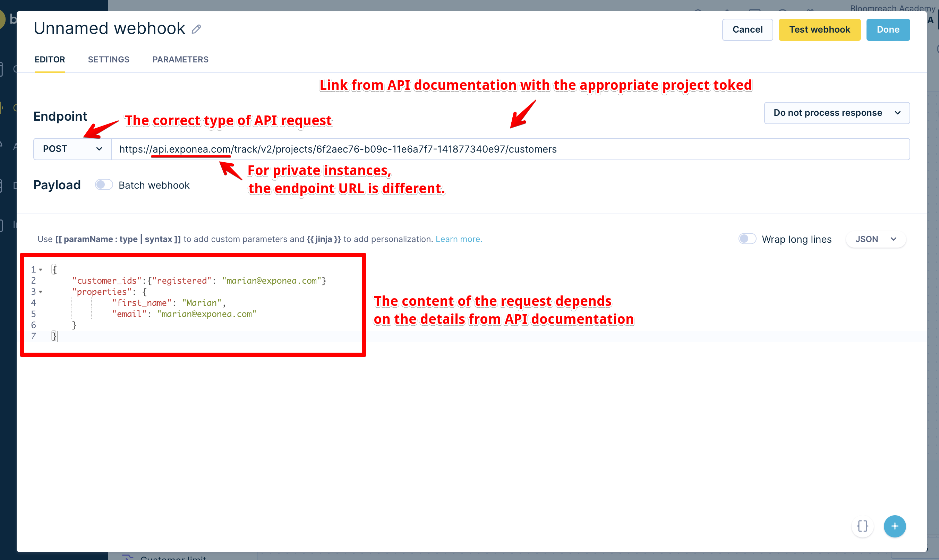Switch to the SETTINGS tab
This screenshot has width=939, height=560.
[108, 60]
